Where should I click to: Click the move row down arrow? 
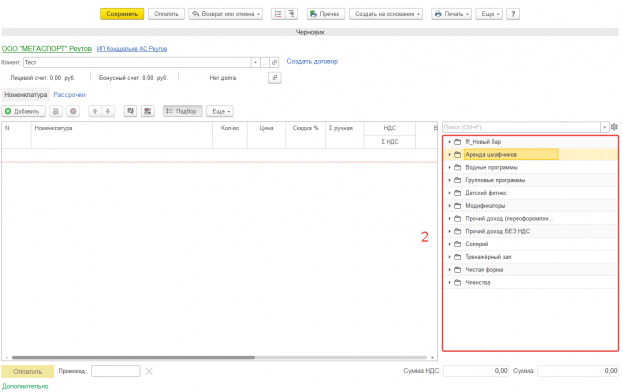[108, 111]
